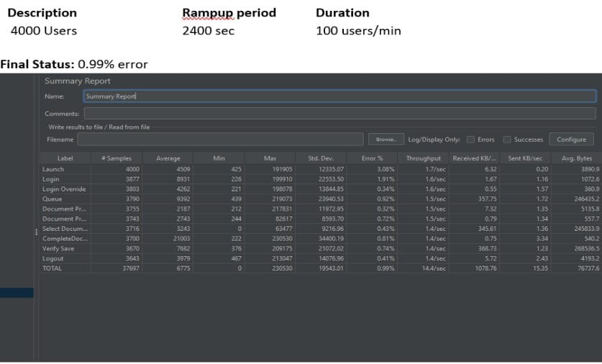The width and height of the screenshot is (602, 364).
Task: Click the Summary Report panel title
Action: click(x=78, y=81)
